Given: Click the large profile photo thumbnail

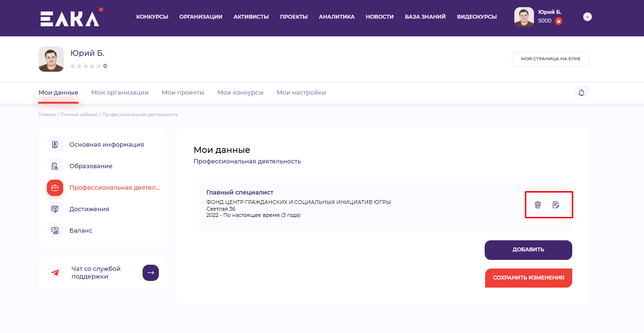Looking at the screenshot, I should [x=51, y=59].
